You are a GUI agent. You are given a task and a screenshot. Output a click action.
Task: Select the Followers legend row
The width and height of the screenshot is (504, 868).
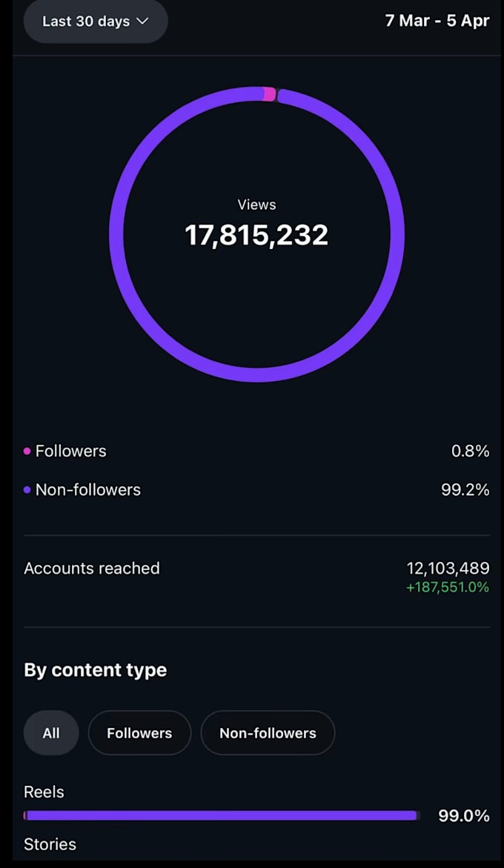(x=256, y=451)
